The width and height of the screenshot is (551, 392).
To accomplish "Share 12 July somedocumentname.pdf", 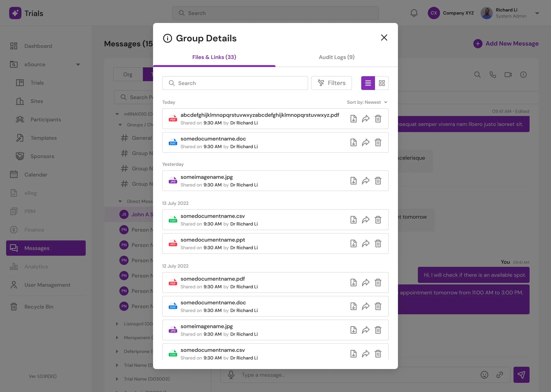I will [366, 283].
